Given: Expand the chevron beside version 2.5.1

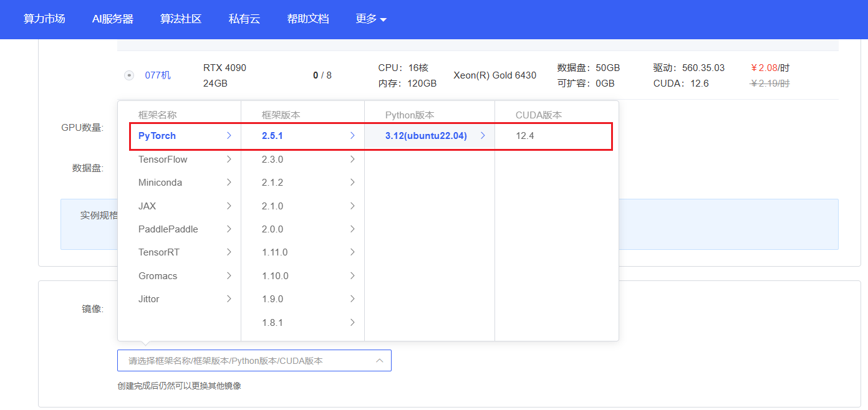Looking at the screenshot, I should tap(352, 136).
